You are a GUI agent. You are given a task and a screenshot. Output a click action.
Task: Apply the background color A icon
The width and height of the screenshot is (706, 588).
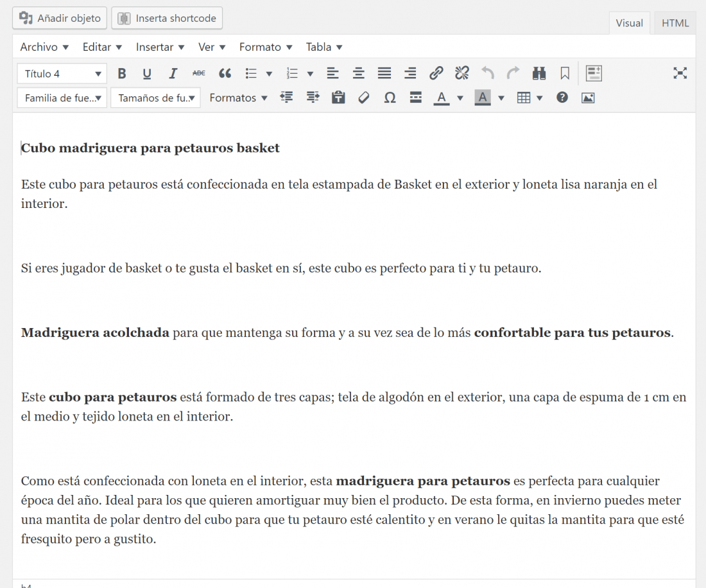[x=483, y=98]
